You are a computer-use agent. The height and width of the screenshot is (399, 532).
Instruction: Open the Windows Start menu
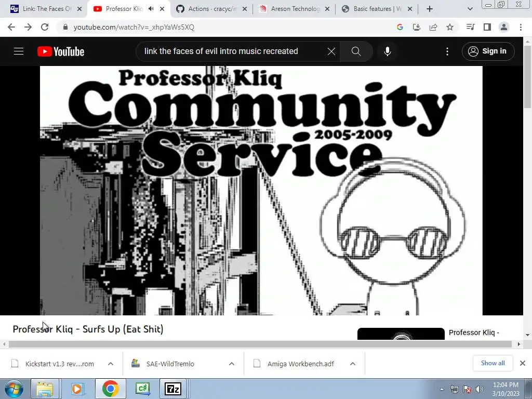(14, 389)
